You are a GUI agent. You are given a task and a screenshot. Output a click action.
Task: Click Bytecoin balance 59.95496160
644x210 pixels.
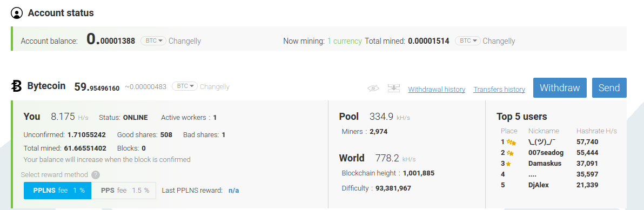pos(97,87)
